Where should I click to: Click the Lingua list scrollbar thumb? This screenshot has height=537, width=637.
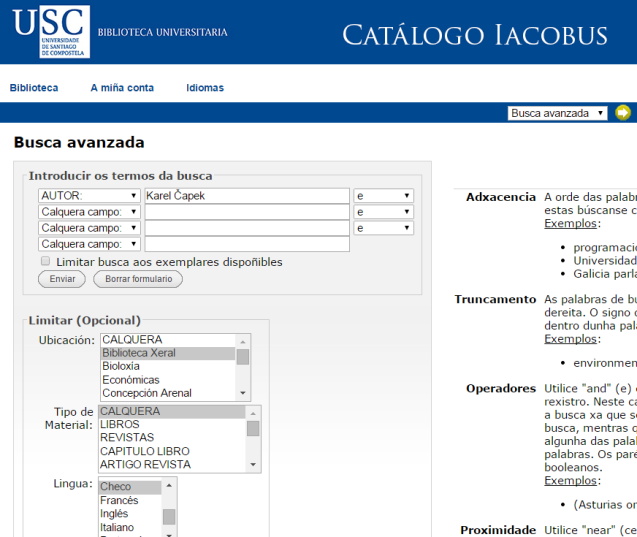169,517
